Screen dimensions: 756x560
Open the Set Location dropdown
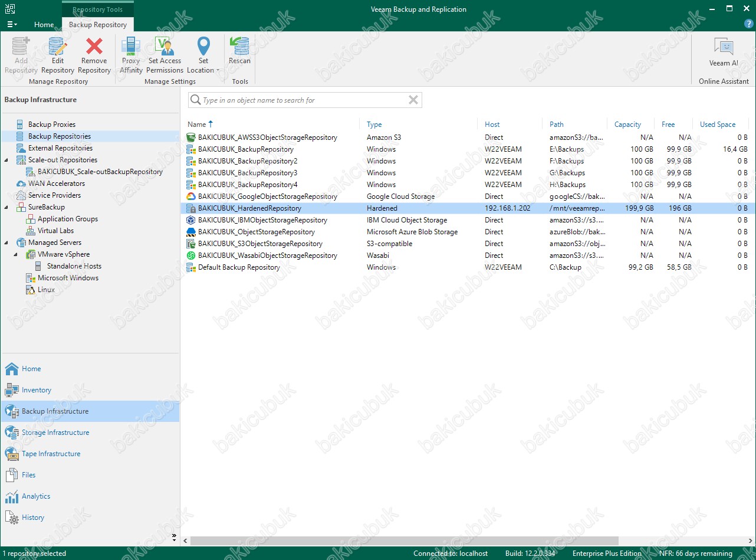(x=203, y=55)
